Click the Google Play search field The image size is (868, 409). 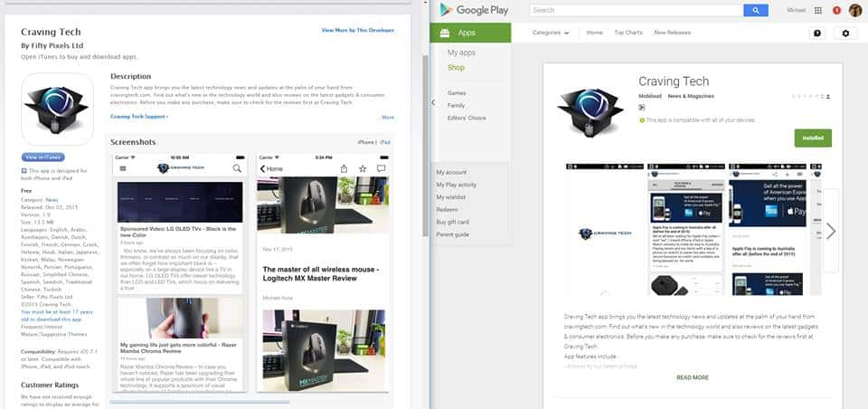tap(636, 10)
